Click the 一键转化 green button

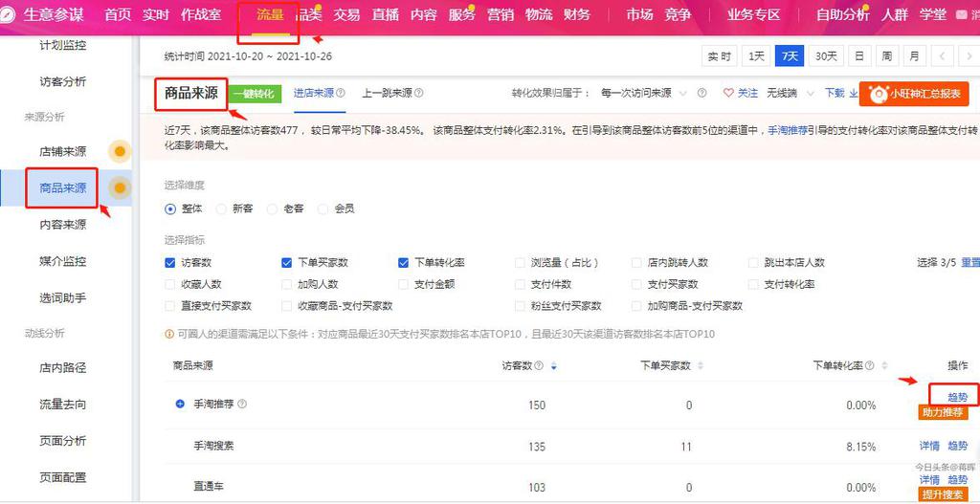pyautogui.click(x=254, y=94)
